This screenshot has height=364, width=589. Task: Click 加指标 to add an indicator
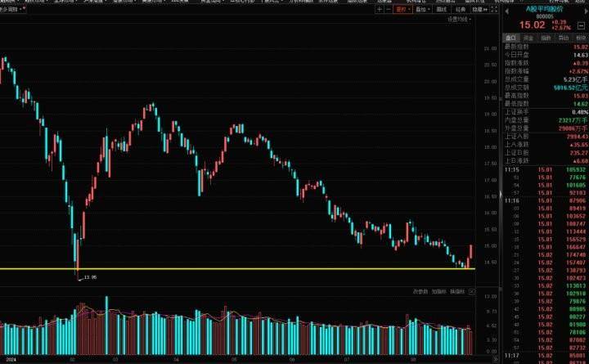438,291
